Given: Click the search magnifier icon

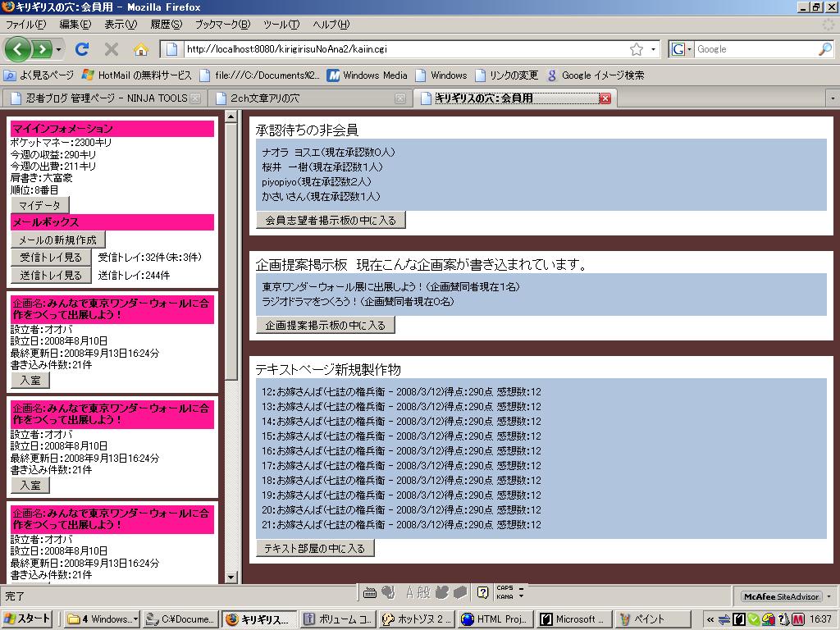Looking at the screenshot, I should (825, 48).
